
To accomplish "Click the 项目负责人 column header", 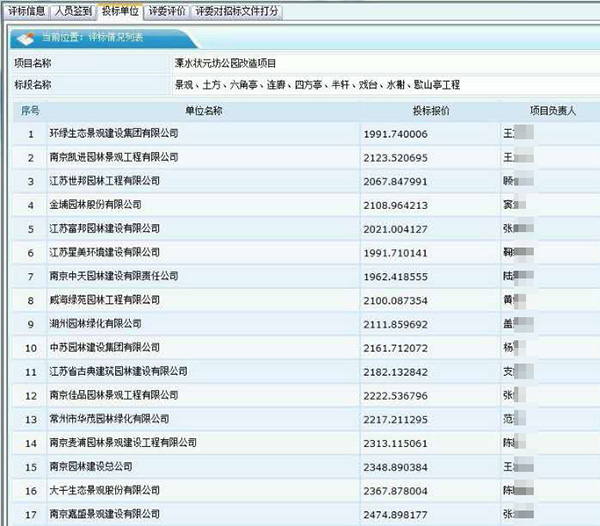I will 549,110.
